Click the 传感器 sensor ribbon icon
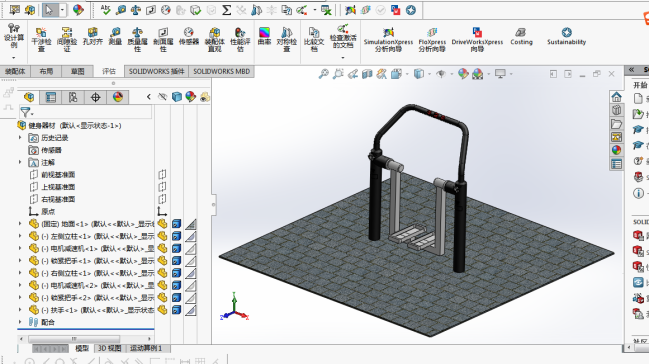649x364 pixels. (189, 36)
